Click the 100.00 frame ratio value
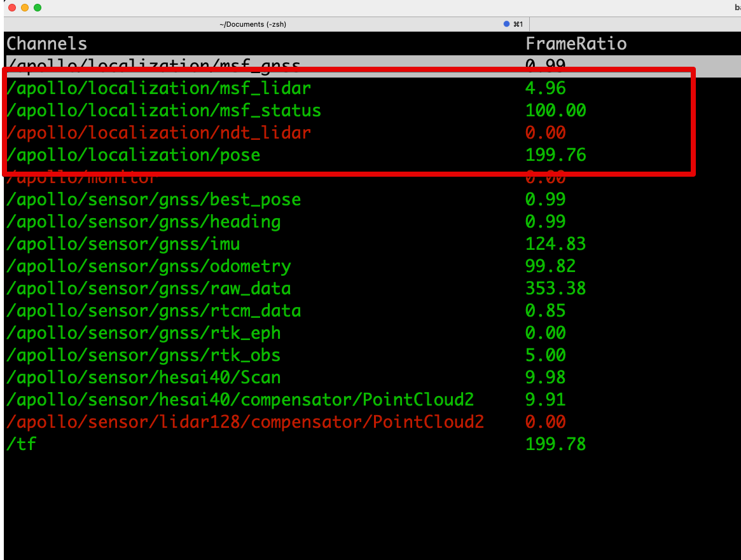The height and width of the screenshot is (560, 741). click(556, 111)
